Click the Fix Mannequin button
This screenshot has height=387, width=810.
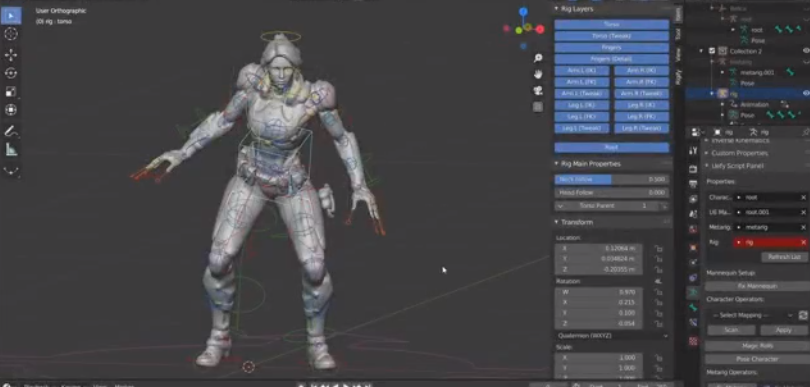[757, 286]
